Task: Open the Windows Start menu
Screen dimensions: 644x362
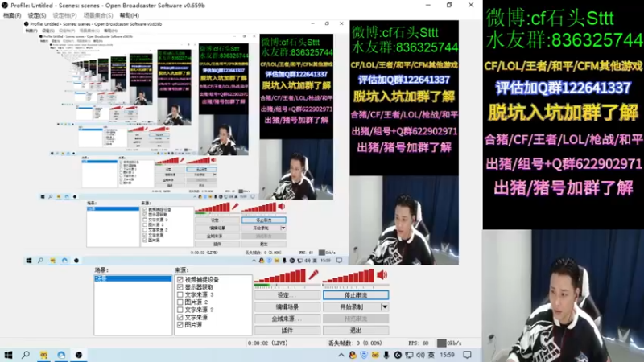Action: pos(8,355)
